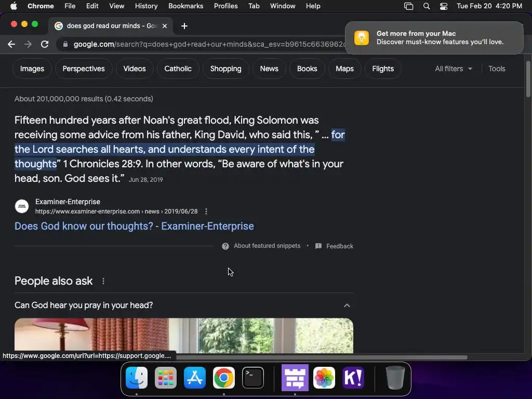Click the Feedback link

pyautogui.click(x=340, y=246)
